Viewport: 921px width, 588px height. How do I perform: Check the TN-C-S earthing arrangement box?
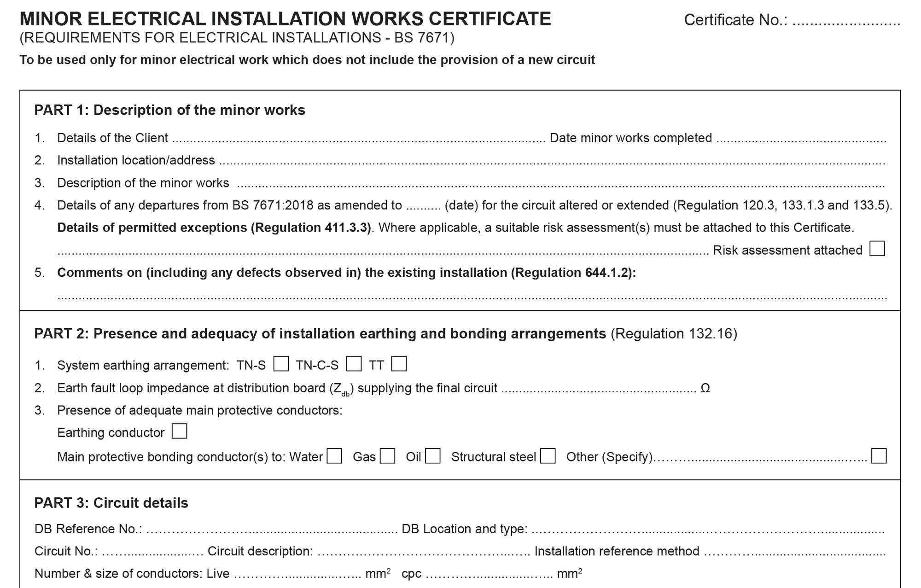354,364
